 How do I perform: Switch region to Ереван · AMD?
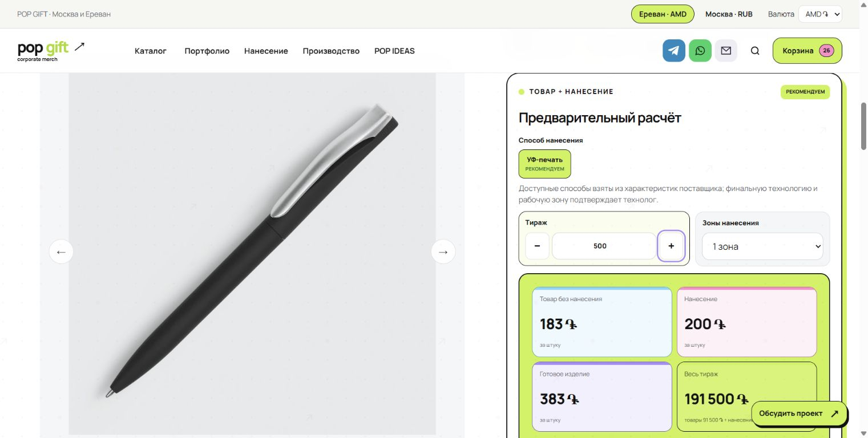tap(663, 14)
